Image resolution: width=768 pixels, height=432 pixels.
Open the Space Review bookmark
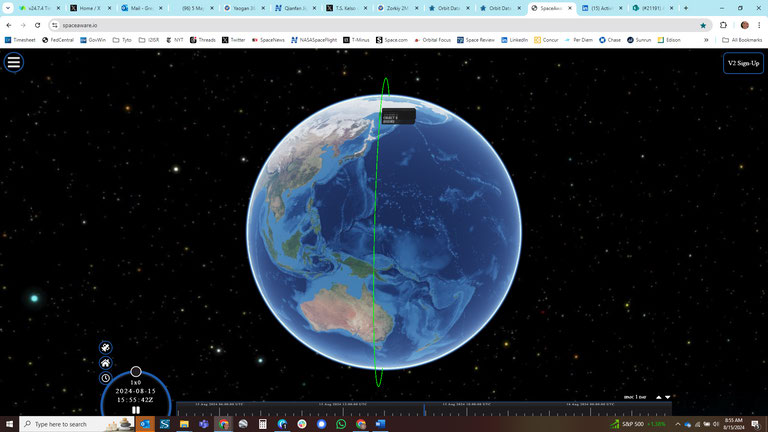click(476, 40)
